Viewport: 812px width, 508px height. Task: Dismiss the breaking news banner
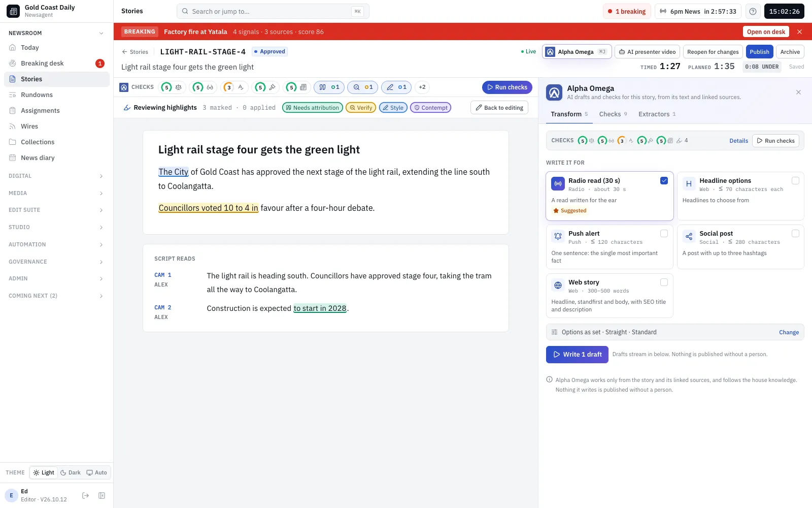800,31
